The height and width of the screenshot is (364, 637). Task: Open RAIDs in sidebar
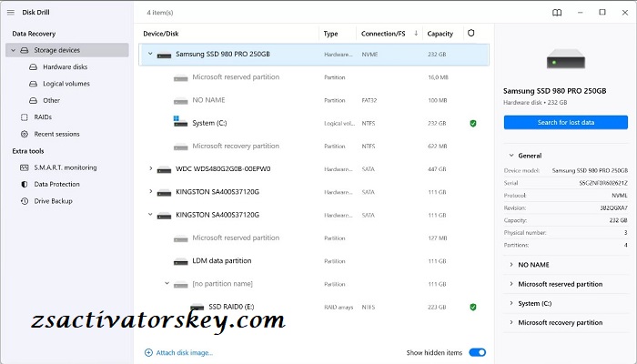[x=43, y=117]
